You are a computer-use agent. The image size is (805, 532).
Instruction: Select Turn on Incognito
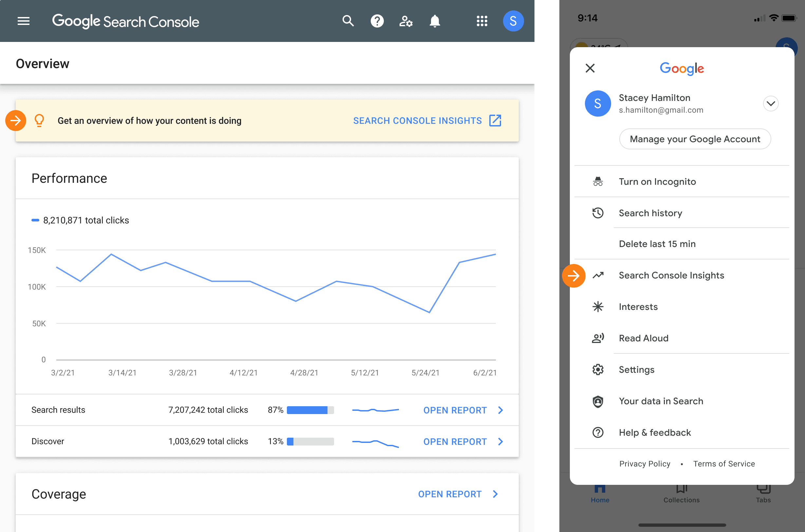point(657,181)
